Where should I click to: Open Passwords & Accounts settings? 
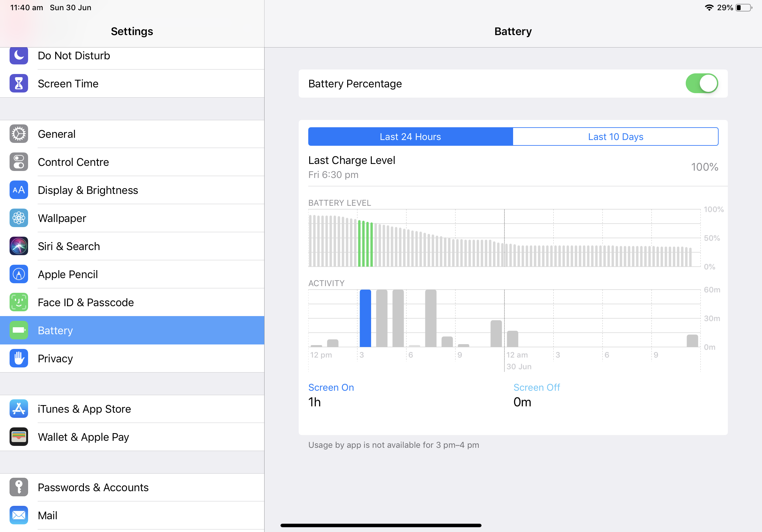[132, 487]
